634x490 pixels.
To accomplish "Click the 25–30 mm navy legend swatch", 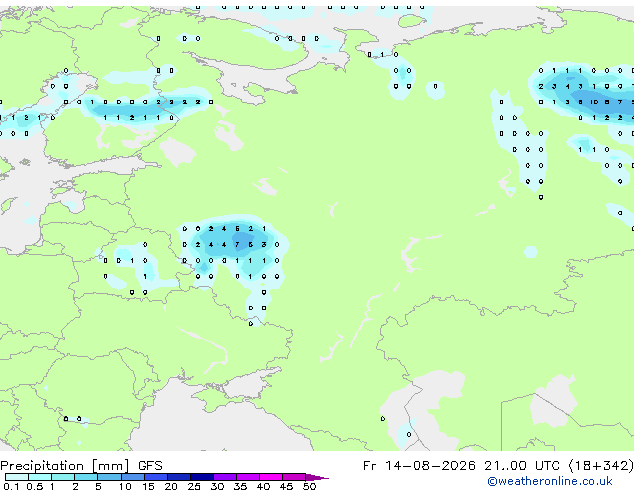I will point(202,477).
